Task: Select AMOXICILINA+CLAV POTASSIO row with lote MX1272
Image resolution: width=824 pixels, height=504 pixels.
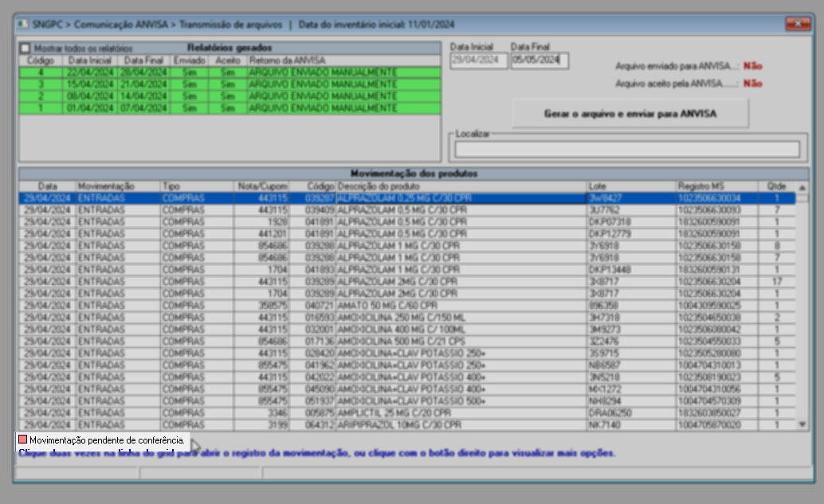Action: click(x=407, y=389)
